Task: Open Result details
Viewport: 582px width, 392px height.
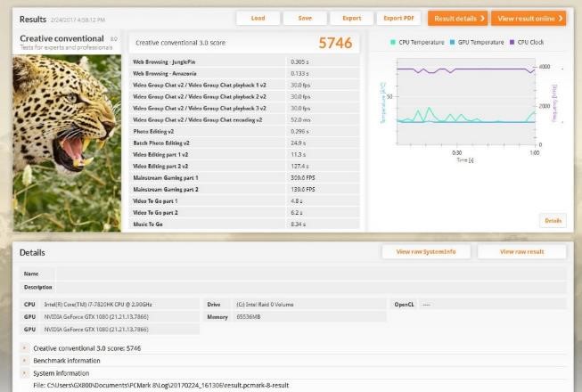Action: (x=457, y=18)
